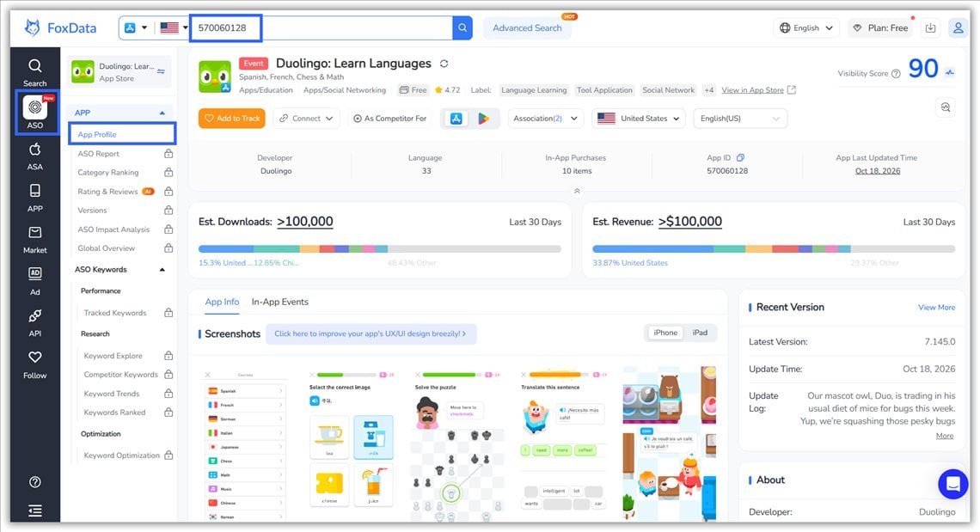Screen dimensions: 980x532
Task: Open the Search section in sidebar
Action: coord(35,72)
